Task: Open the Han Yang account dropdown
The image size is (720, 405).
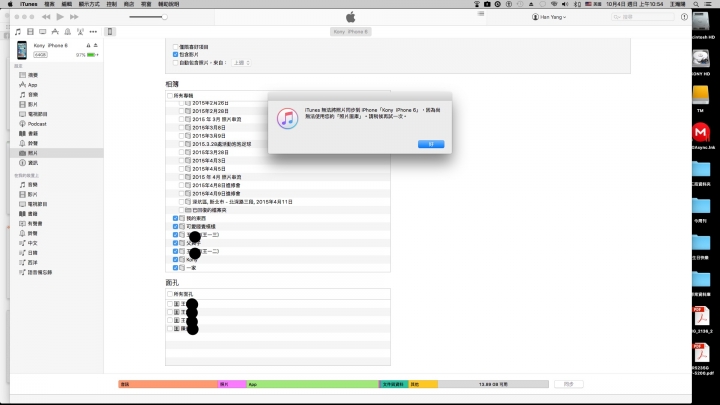Action: tap(549, 17)
